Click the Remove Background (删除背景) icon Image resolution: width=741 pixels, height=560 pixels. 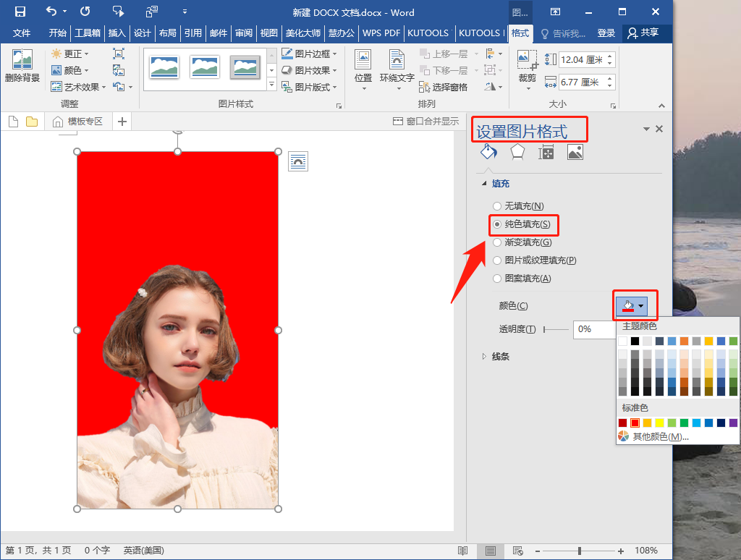point(22,66)
